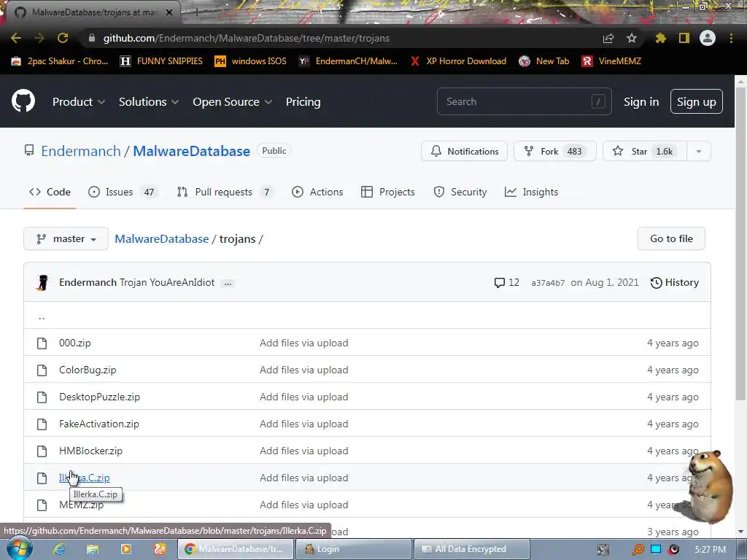The height and width of the screenshot is (560, 747).
Task: Open Windows Media Player taskbar icon
Action: tap(125, 549)
